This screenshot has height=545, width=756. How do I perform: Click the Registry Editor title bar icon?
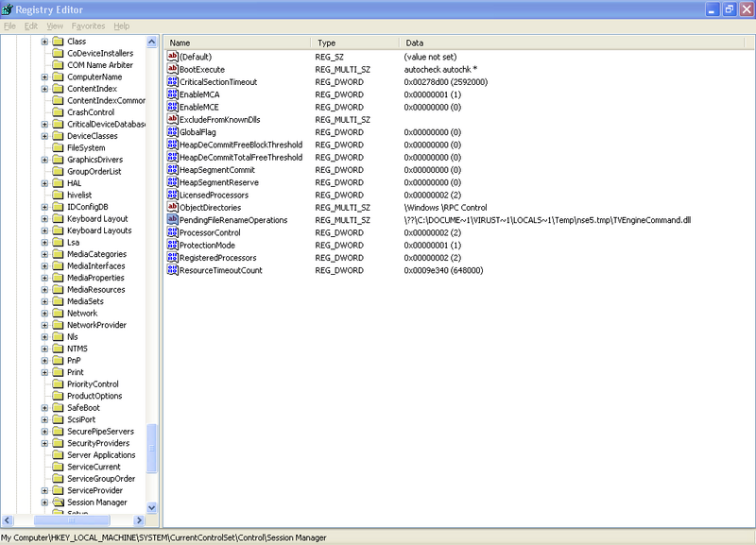coord(7,9)
